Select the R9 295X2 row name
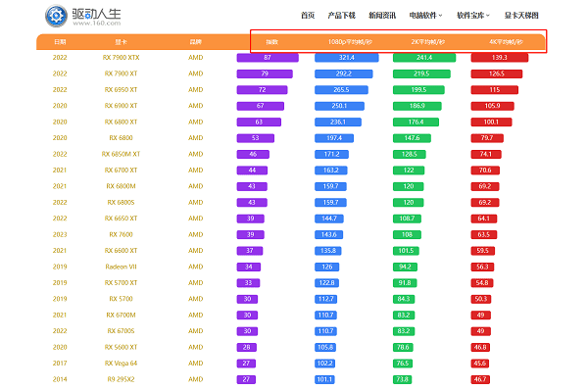The width and height of the screenshot is (588, 390). [121, 379]
